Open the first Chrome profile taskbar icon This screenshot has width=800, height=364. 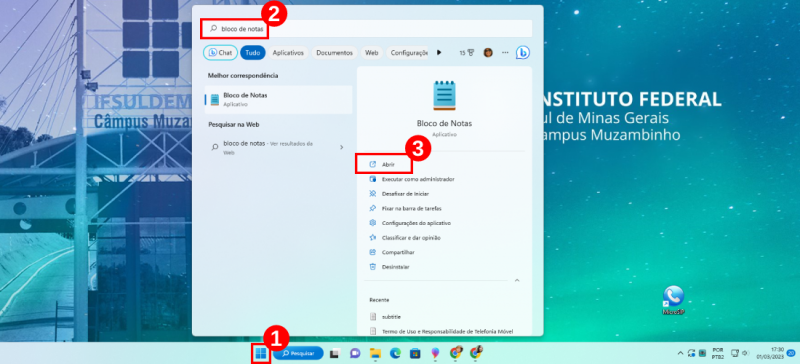pyautogui.click(x=456, y=352)
